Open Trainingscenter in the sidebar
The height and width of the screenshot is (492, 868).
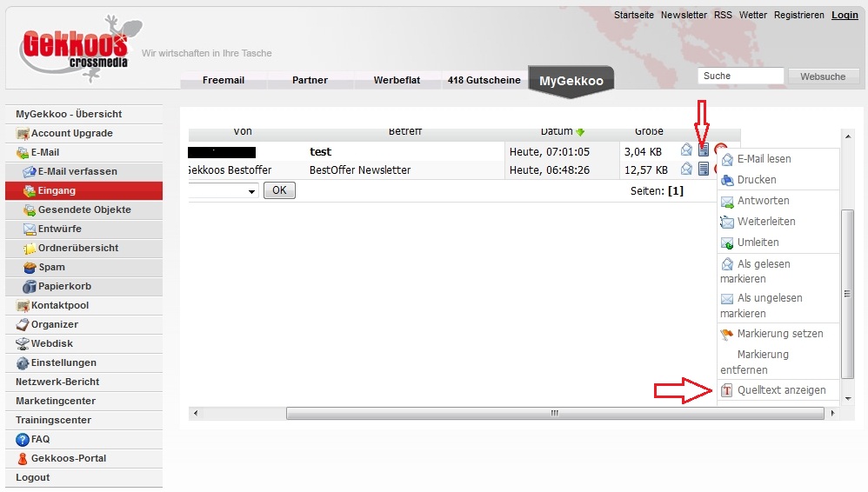84,420
